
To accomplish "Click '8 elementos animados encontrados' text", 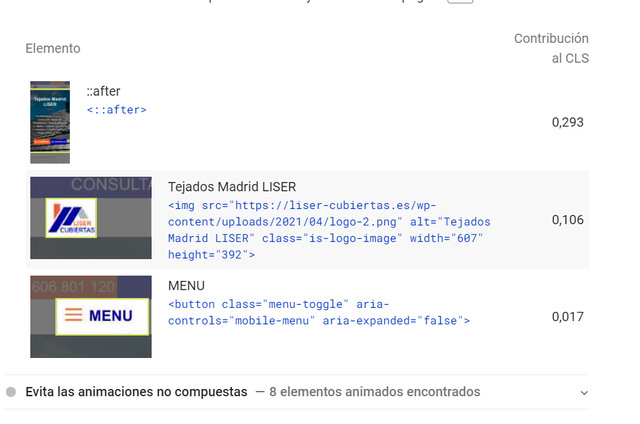I will click(x=375, y=392).
